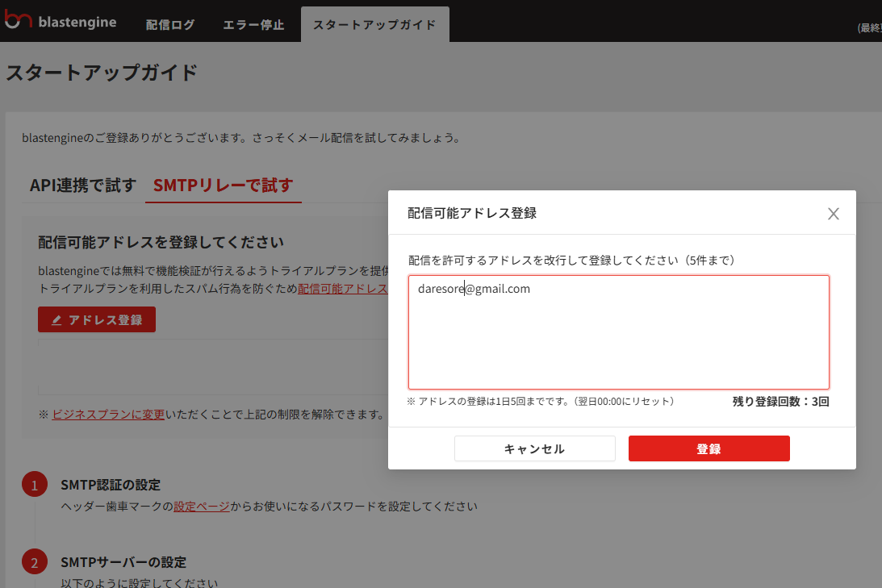
Task: Click the blastengine logo
Action: (61, 22)
